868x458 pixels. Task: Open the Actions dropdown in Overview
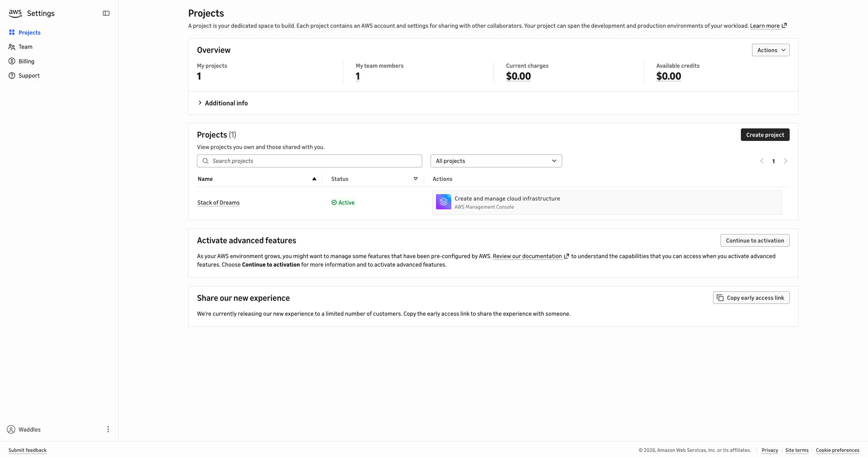(771, 50)
